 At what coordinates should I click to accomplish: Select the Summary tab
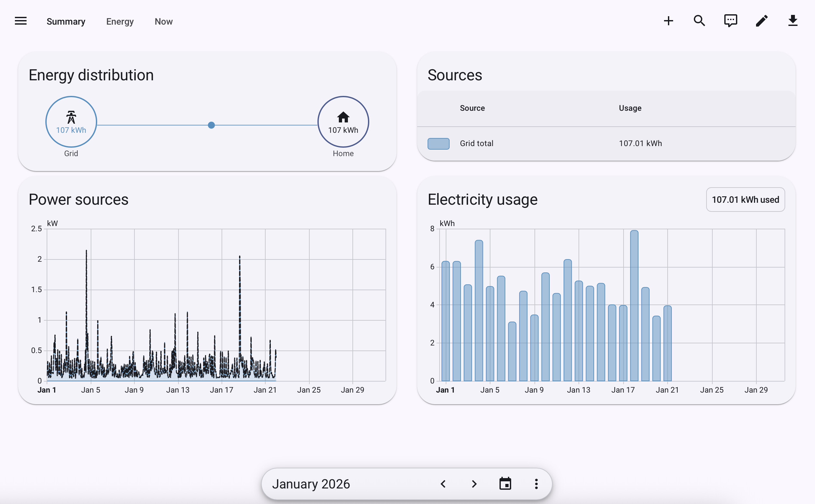click(66, 22)
